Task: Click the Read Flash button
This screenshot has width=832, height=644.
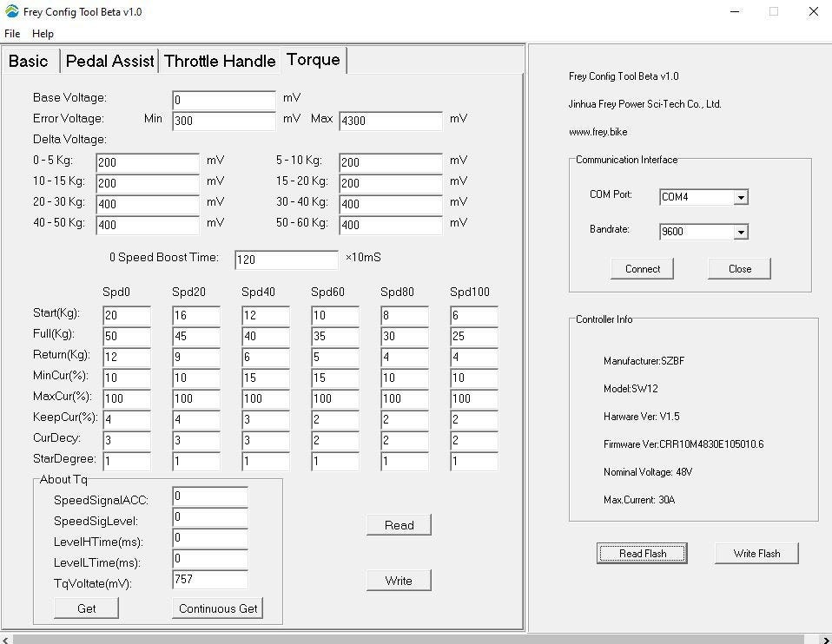Action: [x=642, y=553]
